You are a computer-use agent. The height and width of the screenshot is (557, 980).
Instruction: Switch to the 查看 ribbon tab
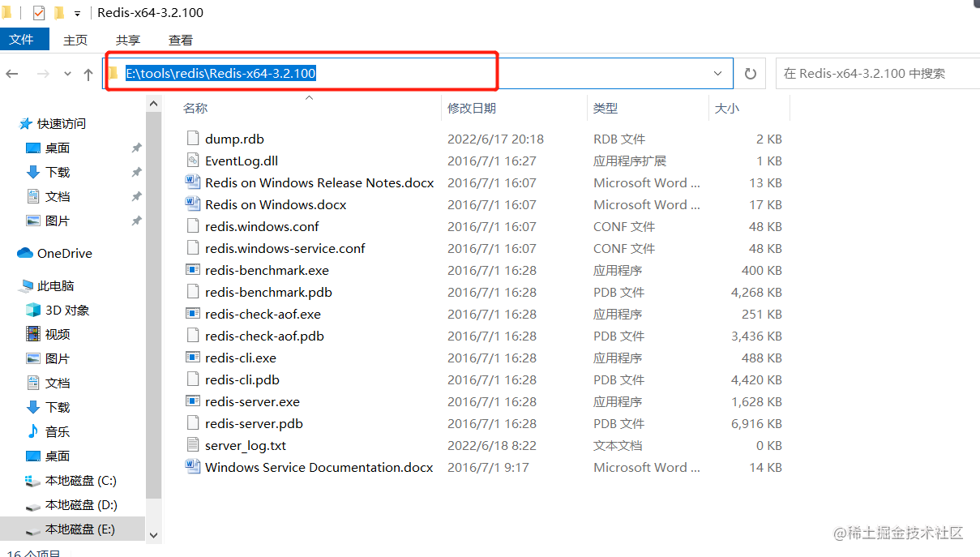point(181,40)
